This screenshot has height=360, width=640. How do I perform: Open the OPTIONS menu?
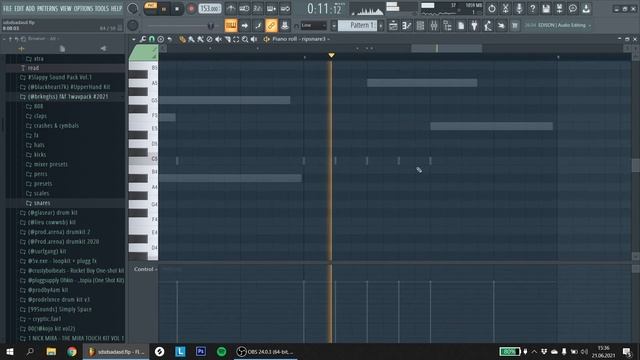point(83,9)
